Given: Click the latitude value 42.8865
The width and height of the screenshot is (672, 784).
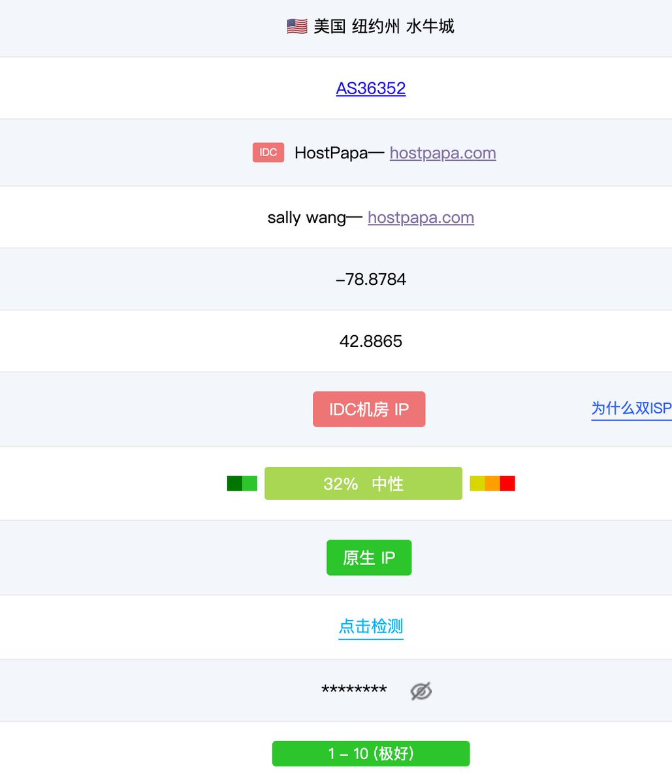Looking at the screenshot, I should click(371, 341).
